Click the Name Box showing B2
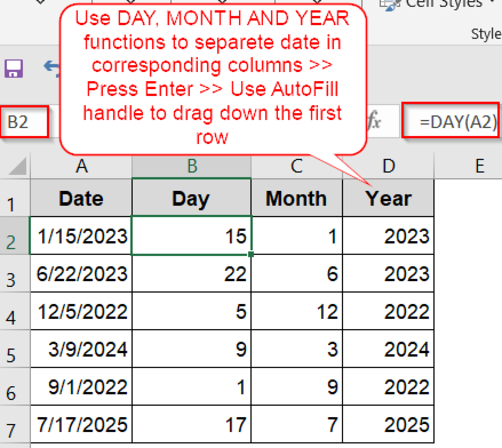Viewport: 502px width, 448px height. 25,121
